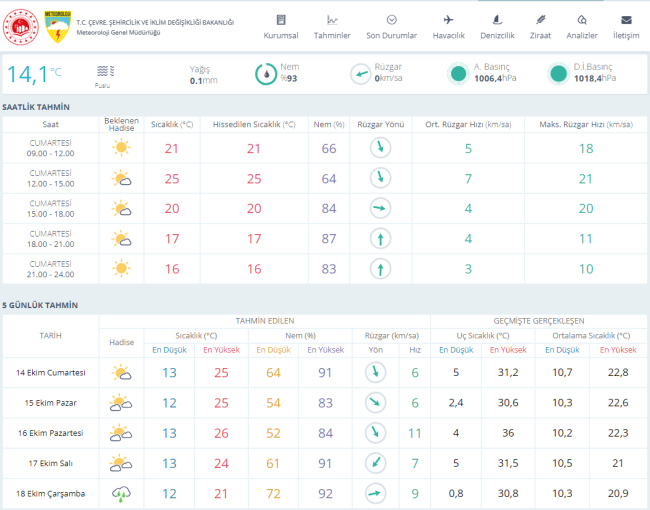Click the 1006,4hPa pressure value

pyautogui.click(x=495, y=78)
